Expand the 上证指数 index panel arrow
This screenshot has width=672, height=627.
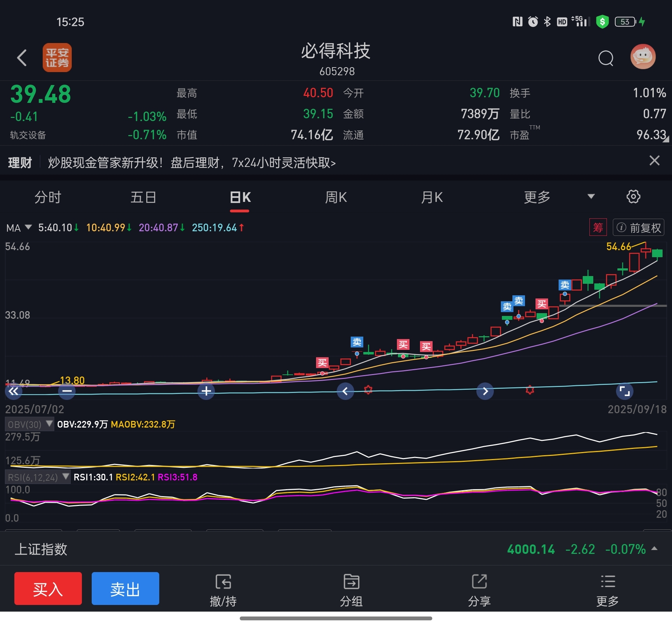coord(654,549)
